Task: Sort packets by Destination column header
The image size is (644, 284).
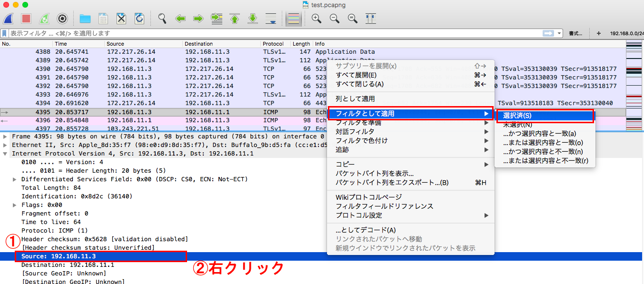Action: (222, 44)
